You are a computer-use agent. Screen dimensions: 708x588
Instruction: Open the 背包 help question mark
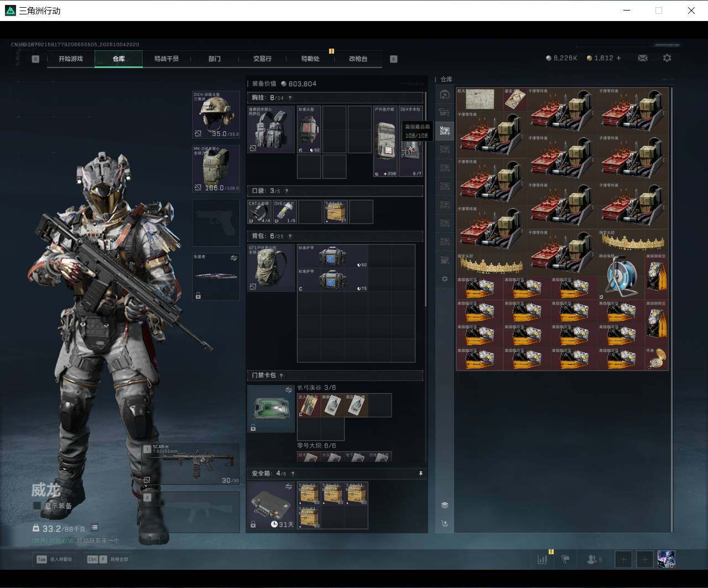[289, 236]
